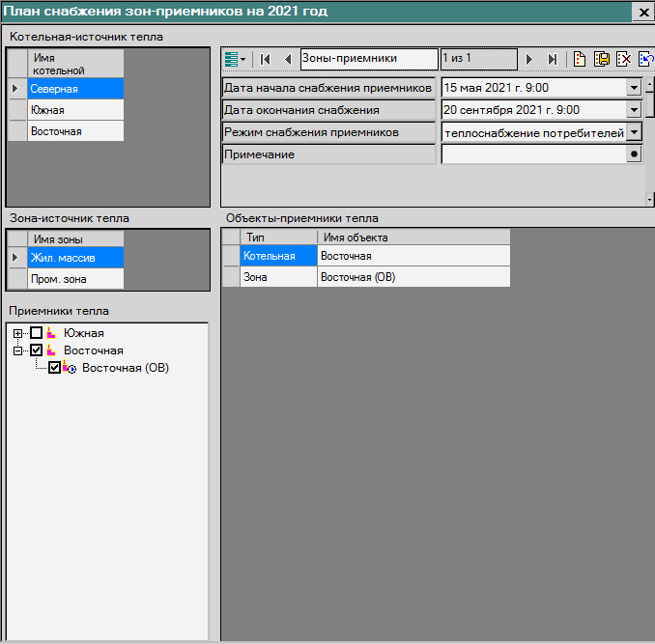Select the Южная boiler row
Screen dimensions: 655x644
[x=75, y=110]
